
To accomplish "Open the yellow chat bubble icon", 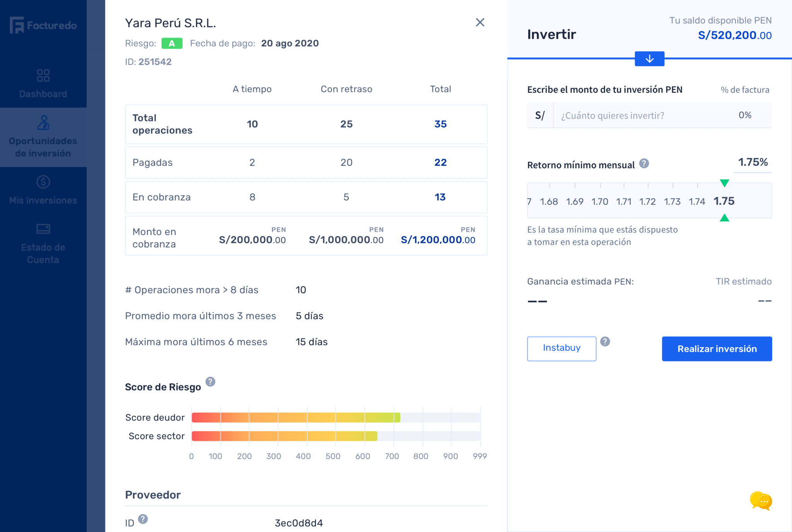I will [761, 501].
